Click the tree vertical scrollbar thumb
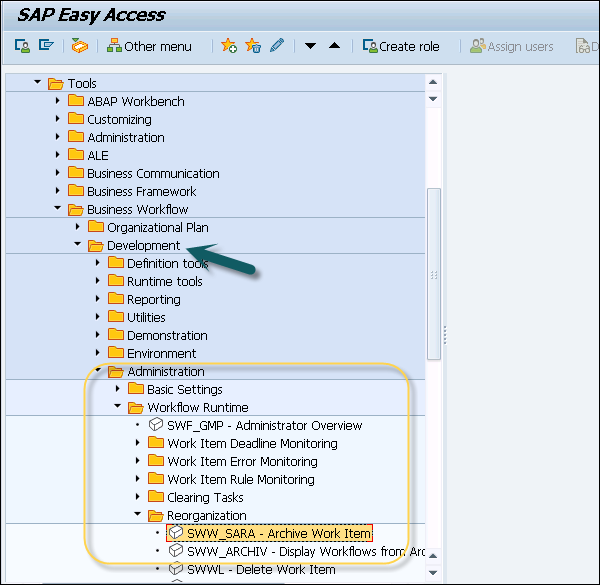 [x=433, y=270]
